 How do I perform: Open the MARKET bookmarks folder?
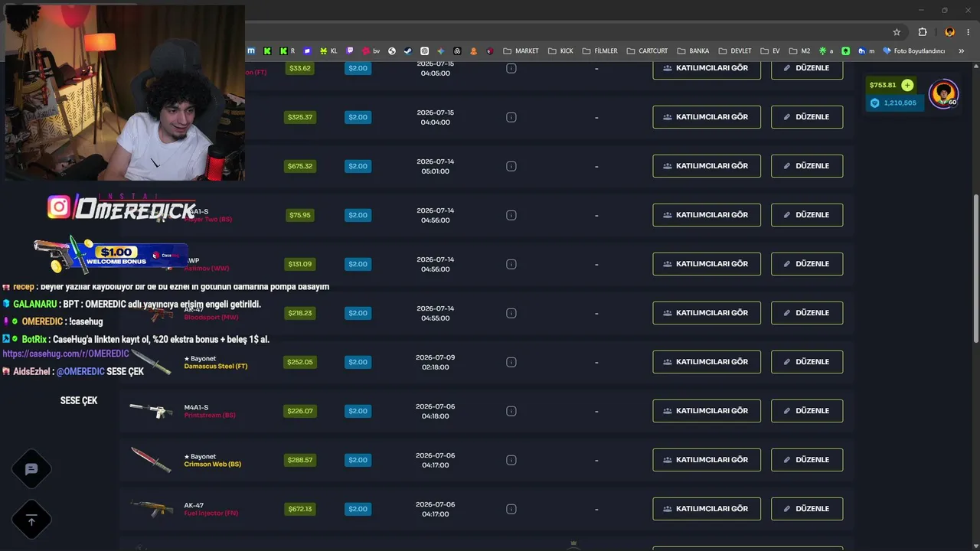point(521,51)
